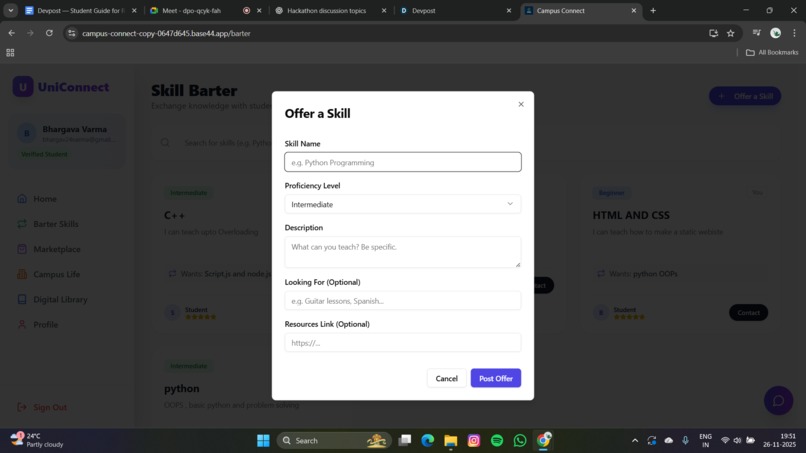Click the Digital Library book icon
Screen dimensions: 806x453
(22, 299)
